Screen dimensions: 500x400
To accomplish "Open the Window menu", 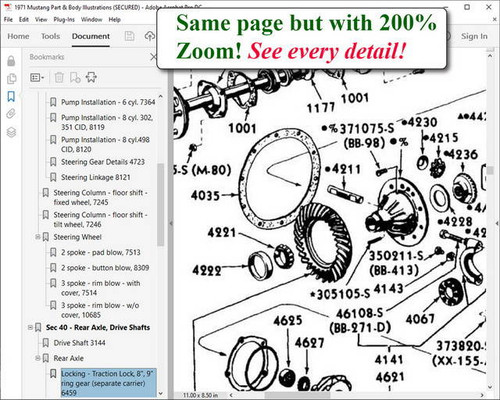I will (x=91, y=20).
